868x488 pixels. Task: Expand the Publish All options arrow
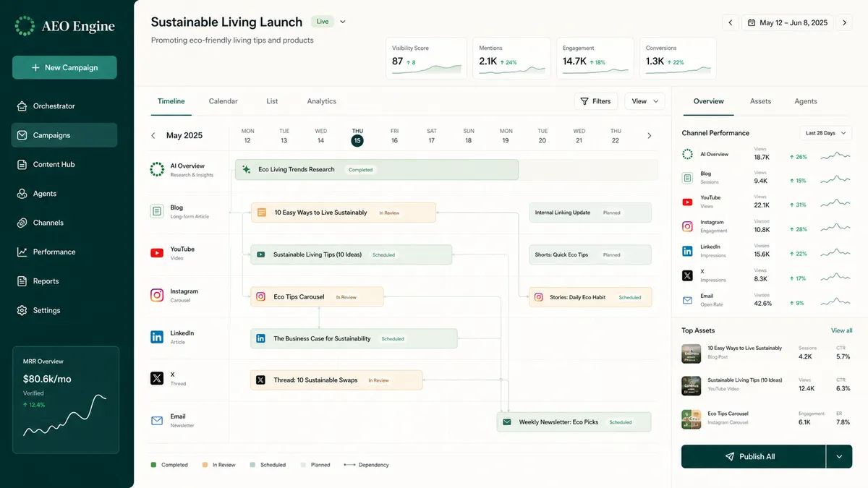pos(839,457)
